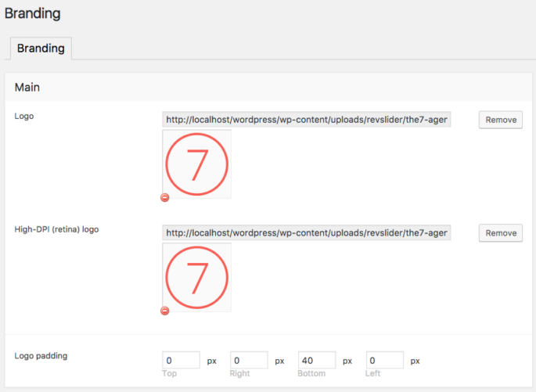The height and width of the screenshot is (392, 536).
Task: Focus the High-DPI retina logo URL field
Action: (x=307, y=232)
